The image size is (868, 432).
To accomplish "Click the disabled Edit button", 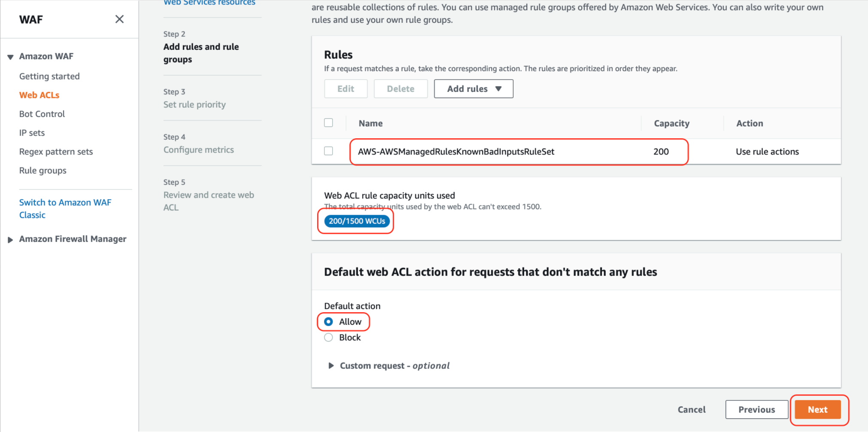I will [346, 89].
